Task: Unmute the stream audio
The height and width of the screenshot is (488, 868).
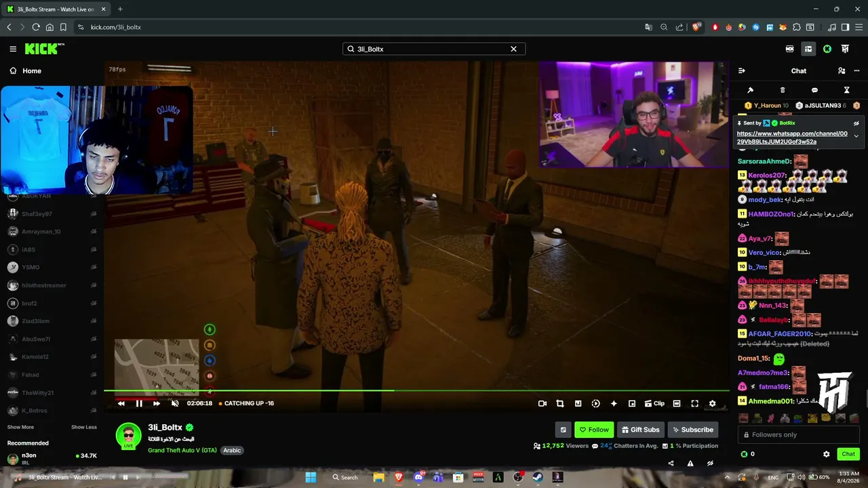Action: click(175, 403)
